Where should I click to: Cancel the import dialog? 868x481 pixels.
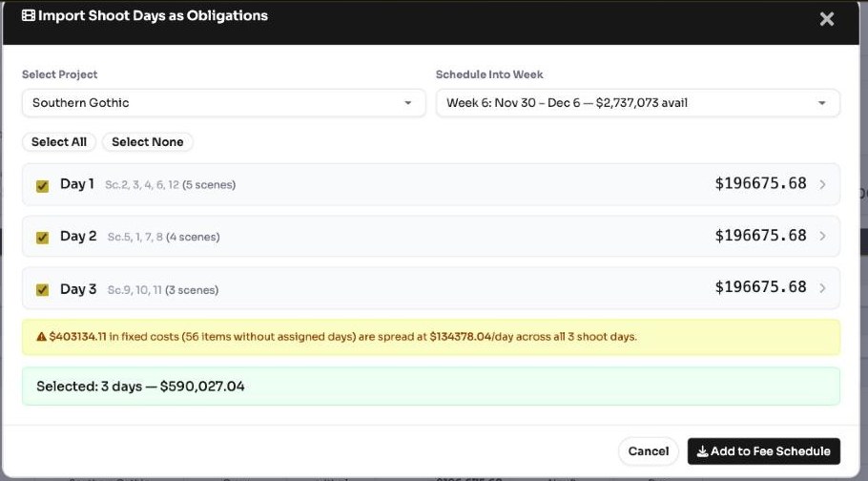click(x=649, y=451)
